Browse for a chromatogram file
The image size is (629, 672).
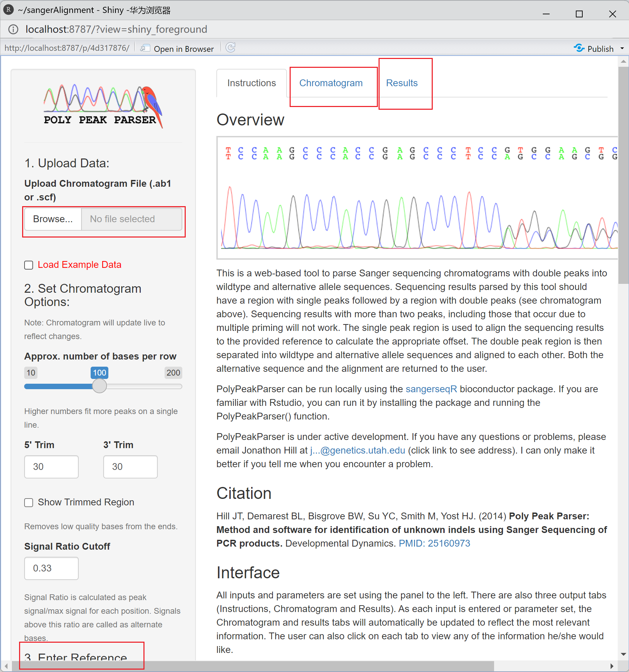52,219
